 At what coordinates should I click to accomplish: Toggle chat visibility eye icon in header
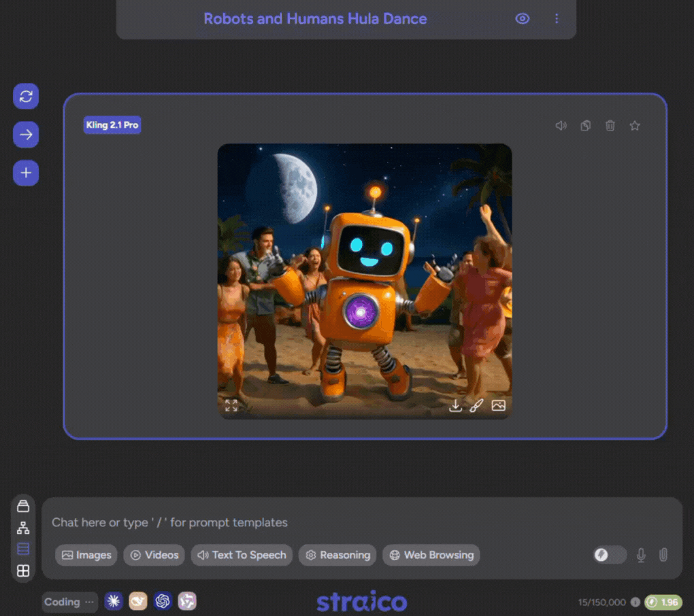click(x=523, y=18)
